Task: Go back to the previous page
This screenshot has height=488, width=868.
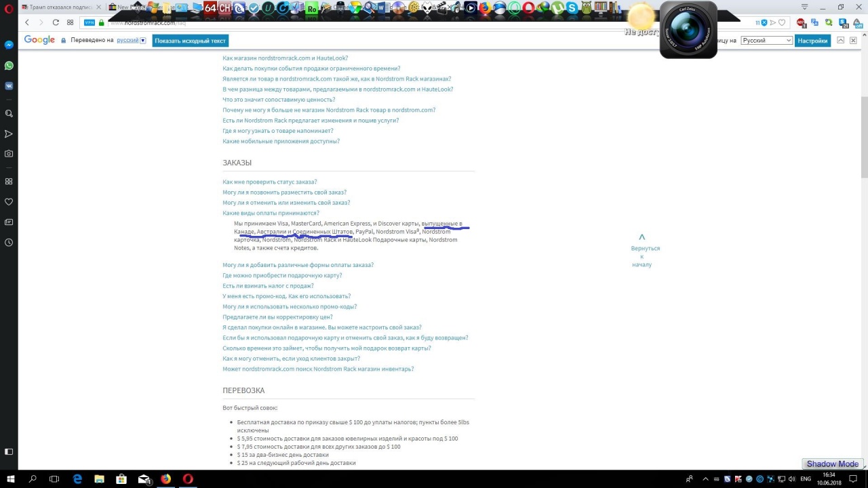Action: tap(27, 22)
